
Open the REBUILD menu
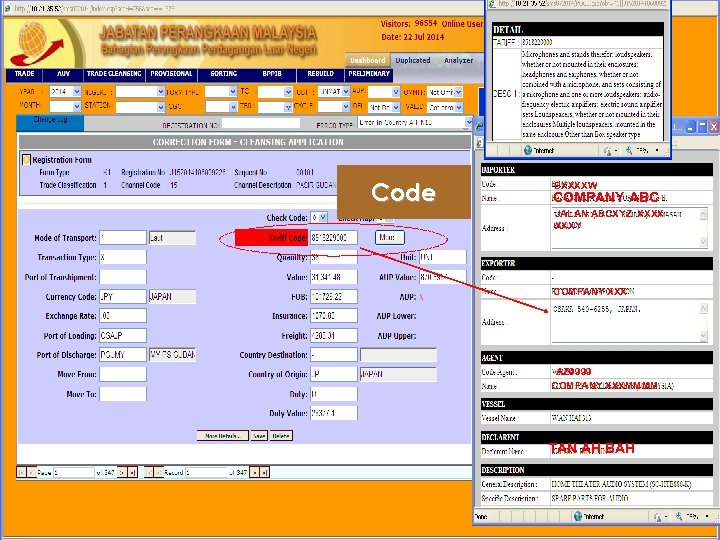click(x=321, y=74)
